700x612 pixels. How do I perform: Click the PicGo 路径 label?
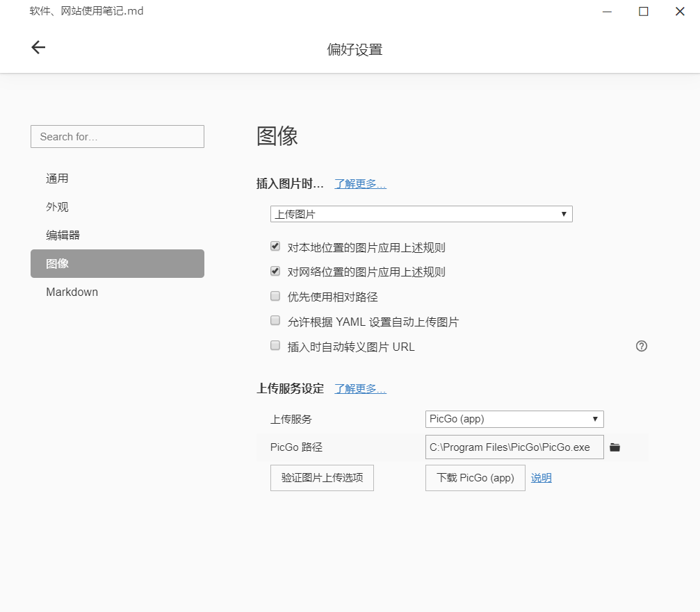click(296, 447)
